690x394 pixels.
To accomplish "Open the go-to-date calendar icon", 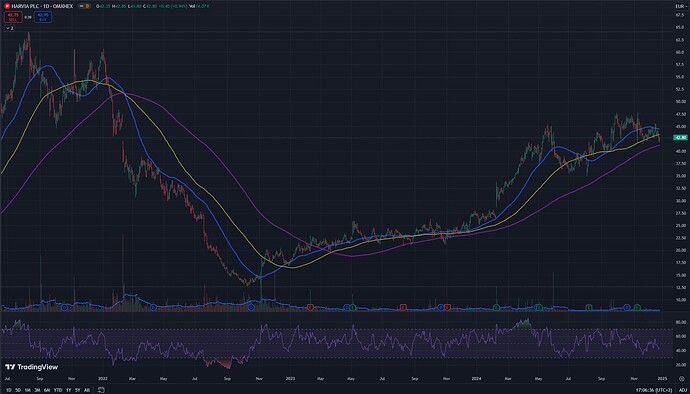I will click(102, 390).
